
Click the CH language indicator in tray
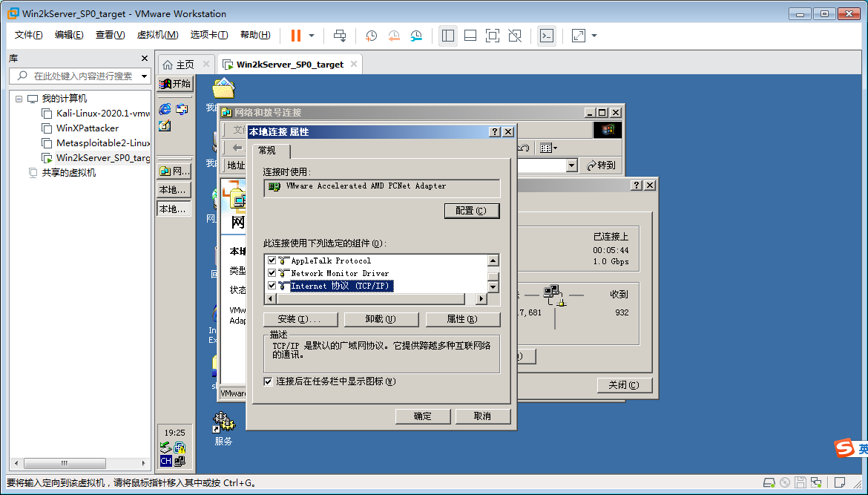(x=165, y=461)
